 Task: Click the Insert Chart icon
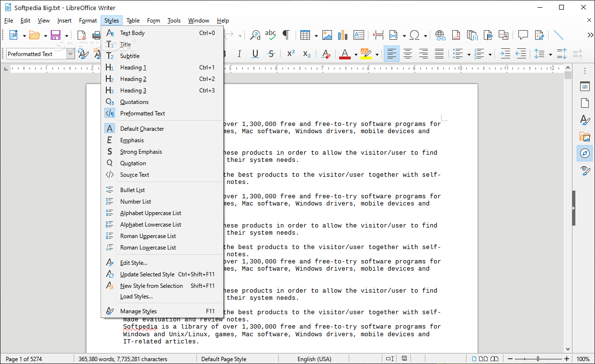(x=343, y=35)
